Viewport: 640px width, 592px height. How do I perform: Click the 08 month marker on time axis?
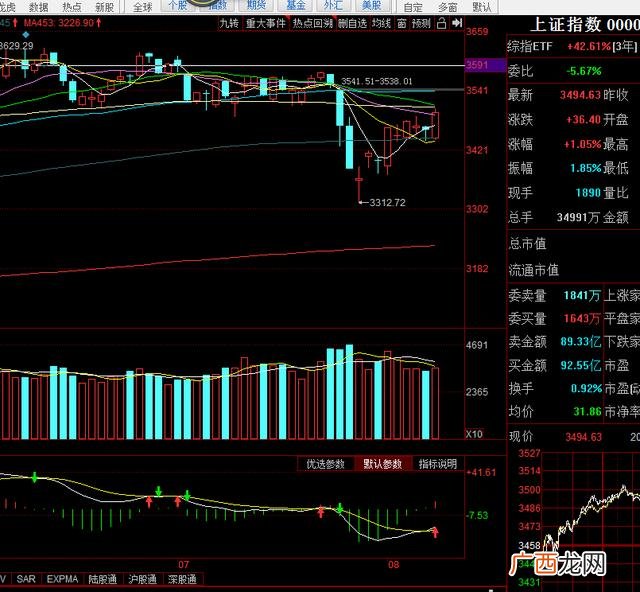(393, 565)
